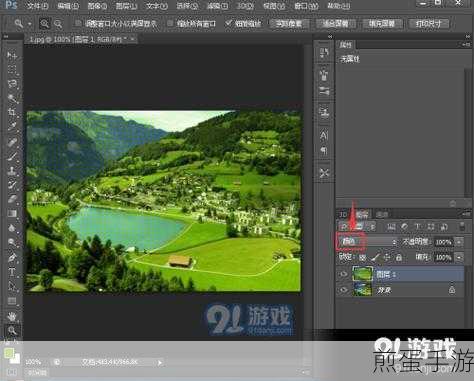Select the Horizontal Type tool

(12, 272)
